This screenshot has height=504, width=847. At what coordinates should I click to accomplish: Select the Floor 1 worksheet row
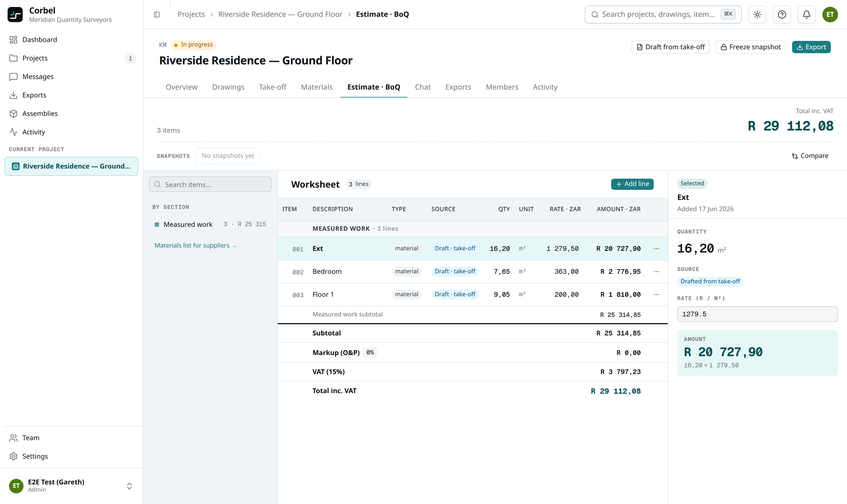[x=472, y=295]
